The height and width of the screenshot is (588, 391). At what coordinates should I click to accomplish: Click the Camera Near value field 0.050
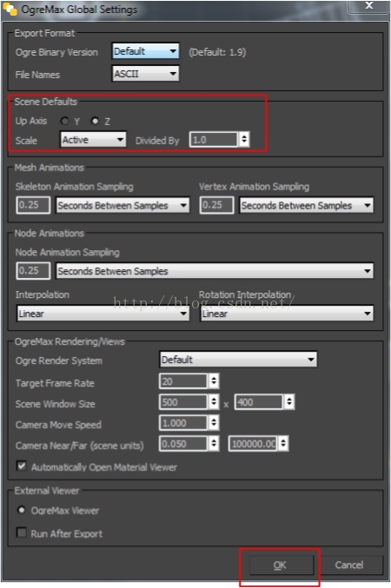point(183,444)
